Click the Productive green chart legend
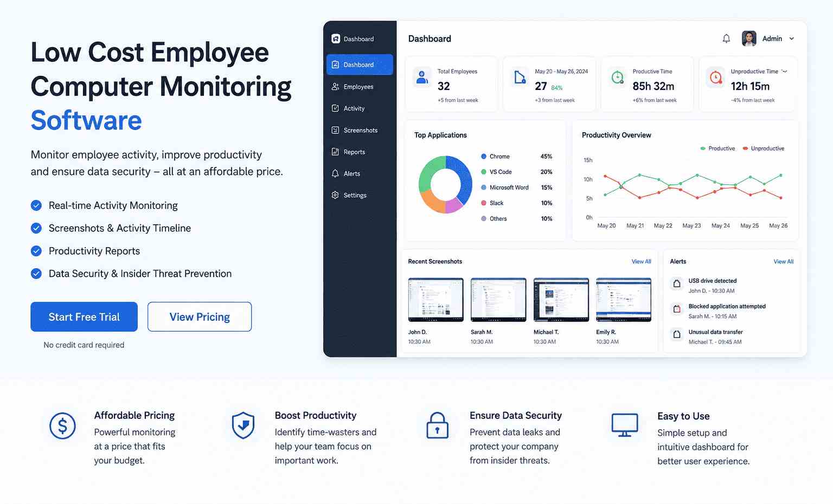 click(717, 148)
